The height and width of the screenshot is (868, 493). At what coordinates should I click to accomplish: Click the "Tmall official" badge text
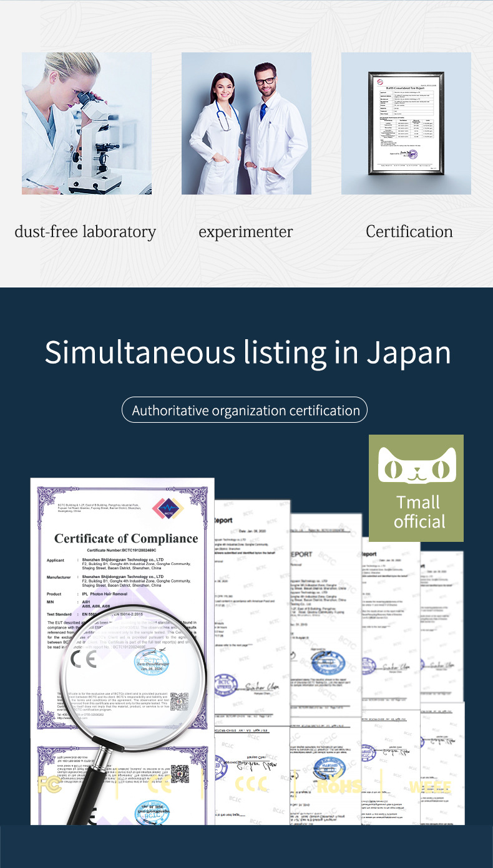pos(419,512)
